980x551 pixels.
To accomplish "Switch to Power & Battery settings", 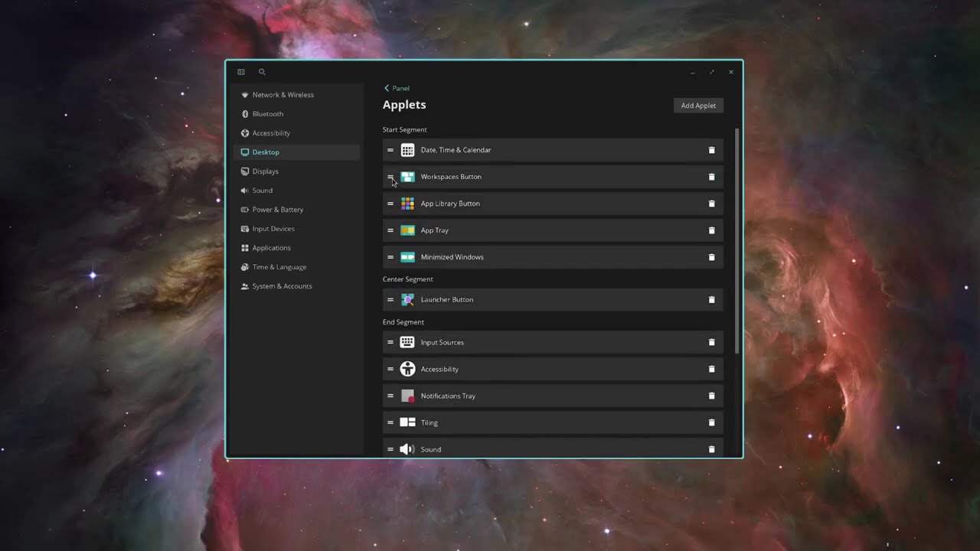I will click(277, 210).
